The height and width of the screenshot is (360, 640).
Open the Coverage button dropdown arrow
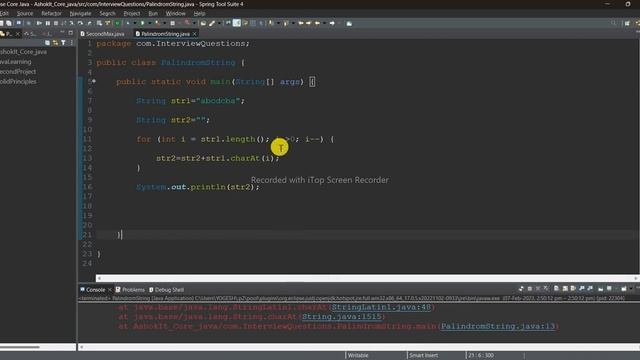coord(164,23)
